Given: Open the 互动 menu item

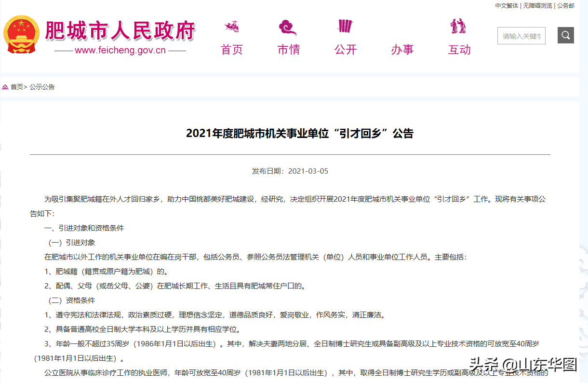Looking at the screenshot, I should point(459,50).
